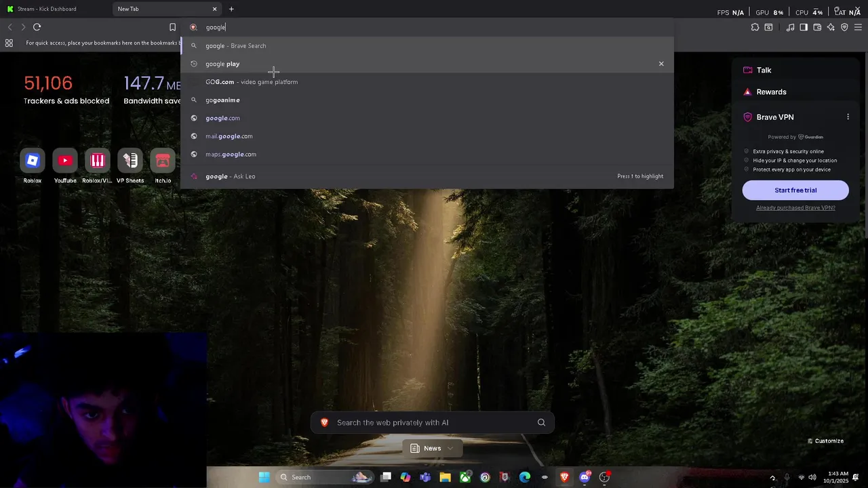Image resolution: width=868 pixels, height=488 pixels.
Task: Open Microsoft Teams from the taskbar
Action: tap(425, 477)
